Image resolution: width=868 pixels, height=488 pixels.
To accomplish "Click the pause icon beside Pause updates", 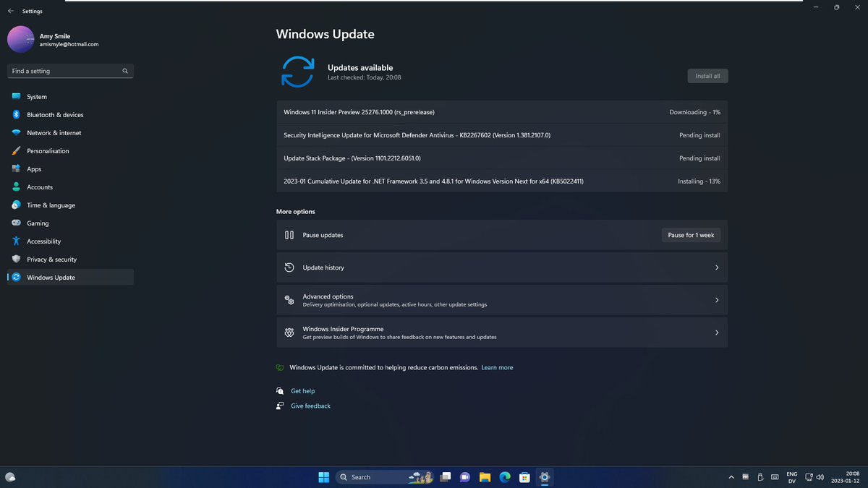I will point(289,235).
